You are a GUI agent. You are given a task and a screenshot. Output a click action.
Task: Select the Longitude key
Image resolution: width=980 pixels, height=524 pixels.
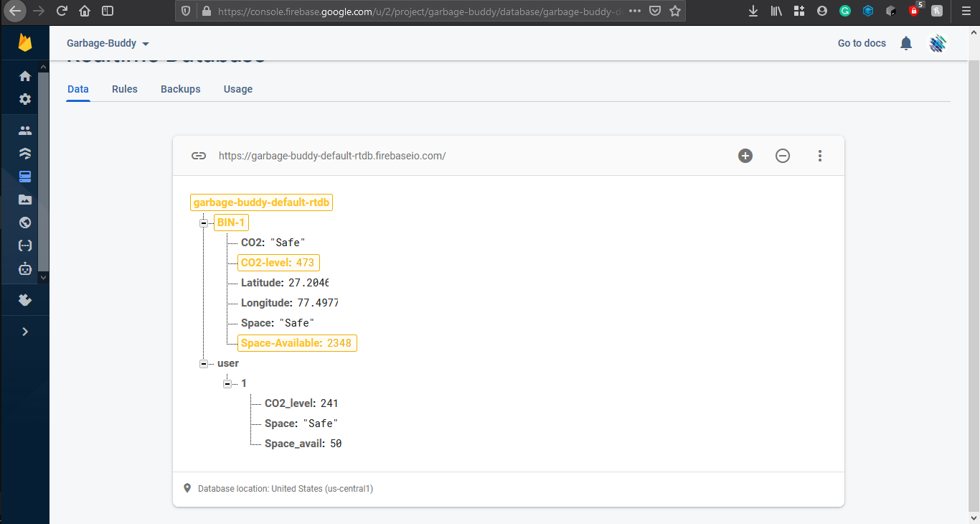[x=266, y=303]
